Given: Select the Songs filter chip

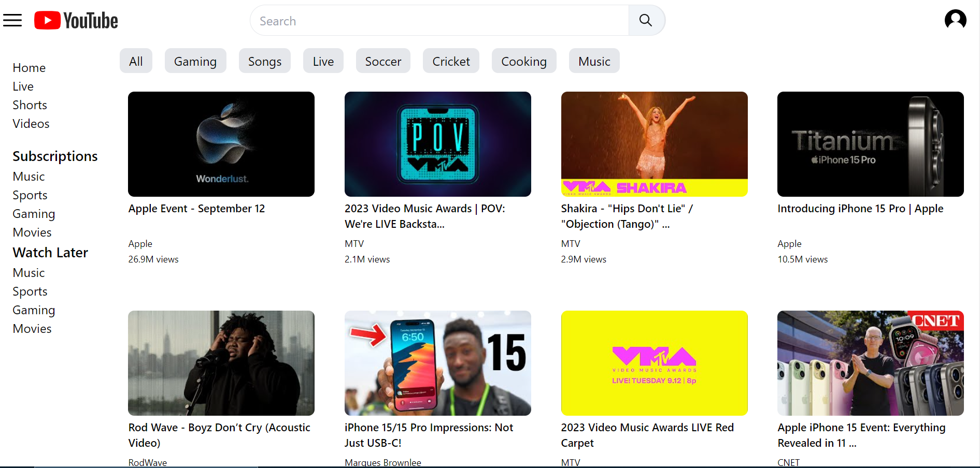Looking at the screenshot, I should click(x=265, y=61).
